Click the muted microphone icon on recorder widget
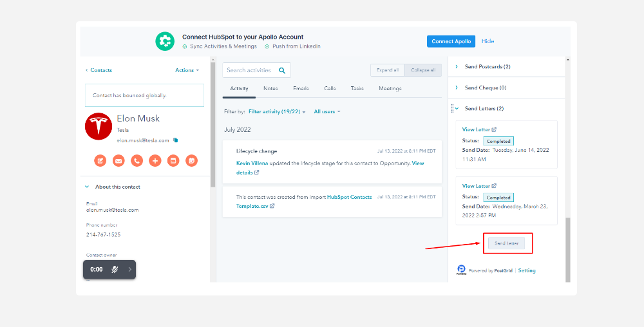The image size is (644, 327). (x=114, y=270)
